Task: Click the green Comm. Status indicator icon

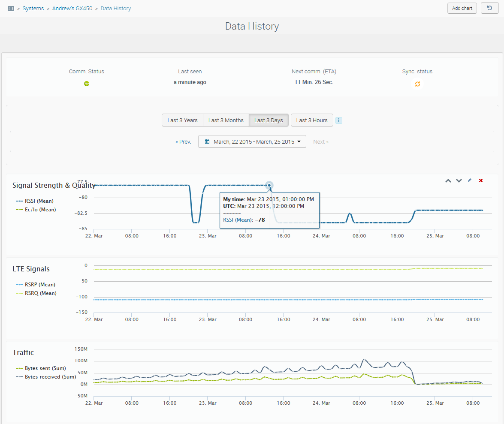Action: click(x=87, y=84)
